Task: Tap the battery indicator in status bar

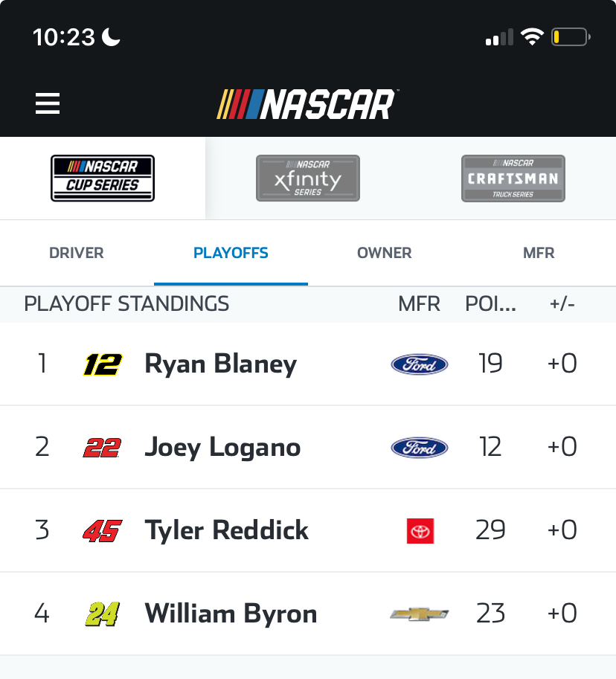Action: (571, 36)
